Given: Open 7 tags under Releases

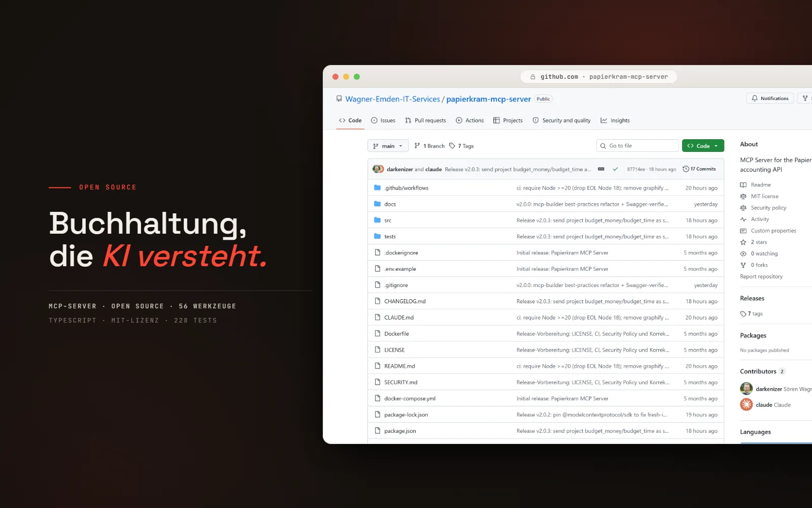Looking at the screenshot, I should pos(752,314).
